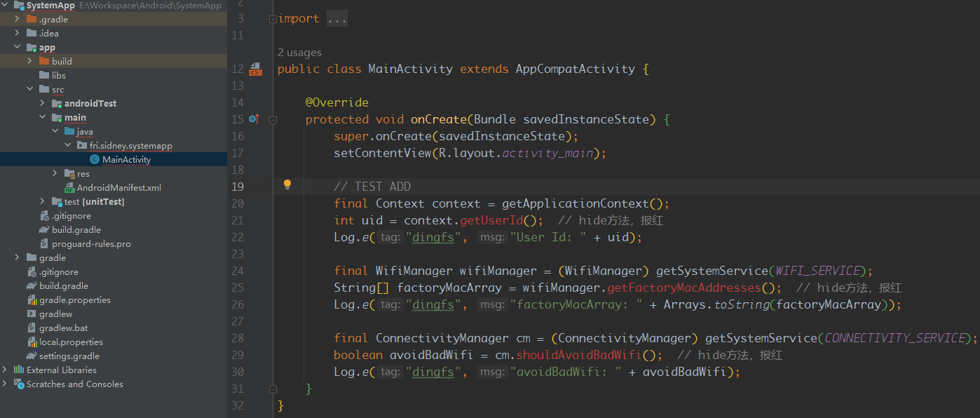
Task: Expand the androidTest folder
Action: pyautogui.click(x=43, y=104)
